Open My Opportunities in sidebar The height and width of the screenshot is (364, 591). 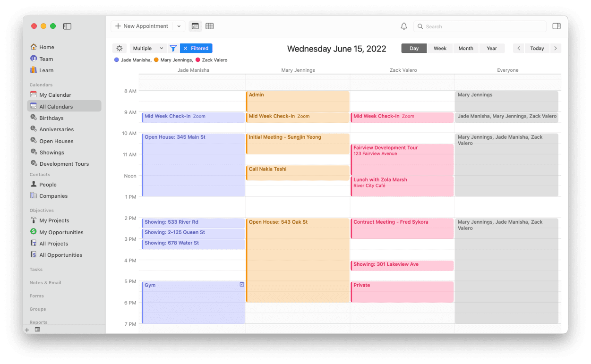tap(61, 232)
